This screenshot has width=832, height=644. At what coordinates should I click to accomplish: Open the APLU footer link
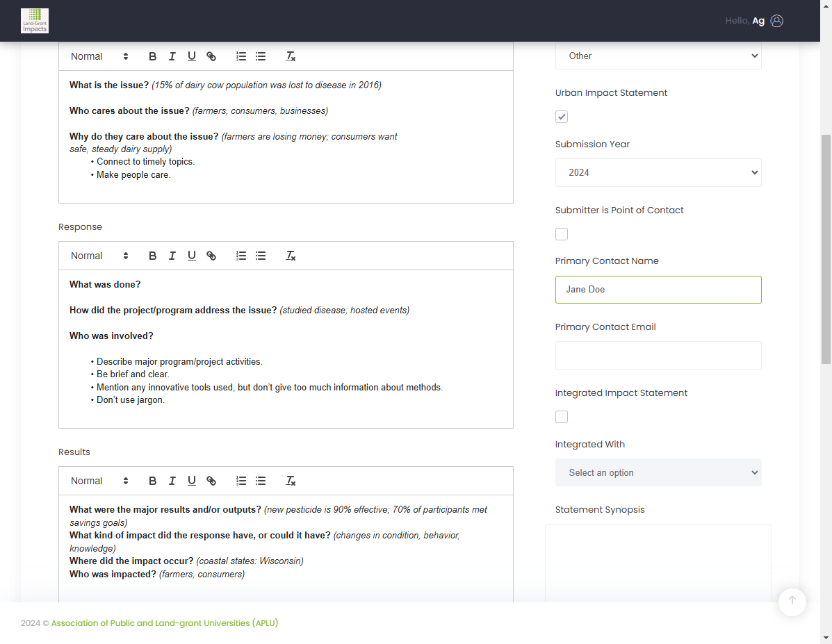coord(165,622)
